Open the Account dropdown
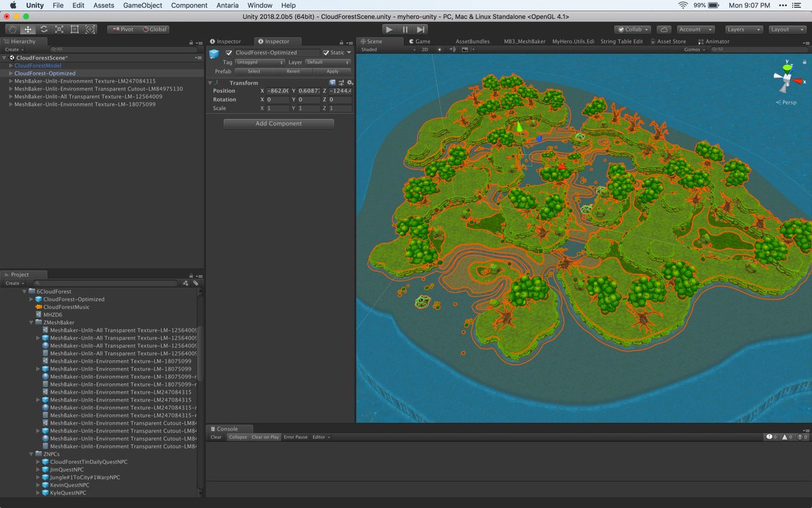812x508 pixels. 695,29
